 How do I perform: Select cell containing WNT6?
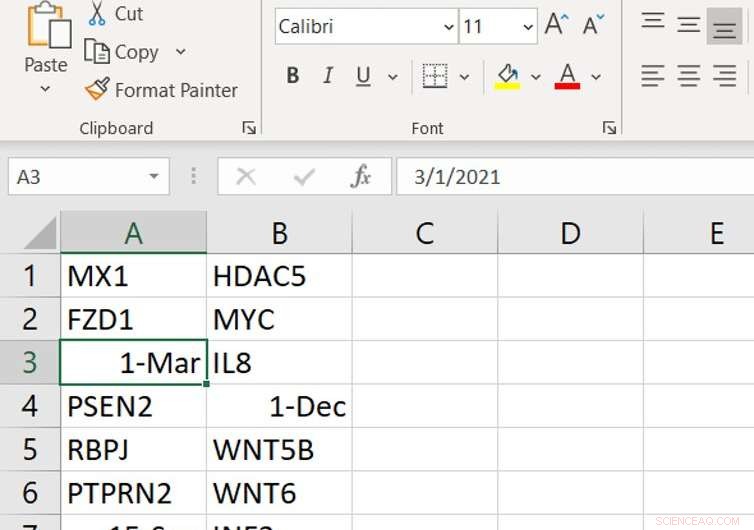tap(279, 492)
